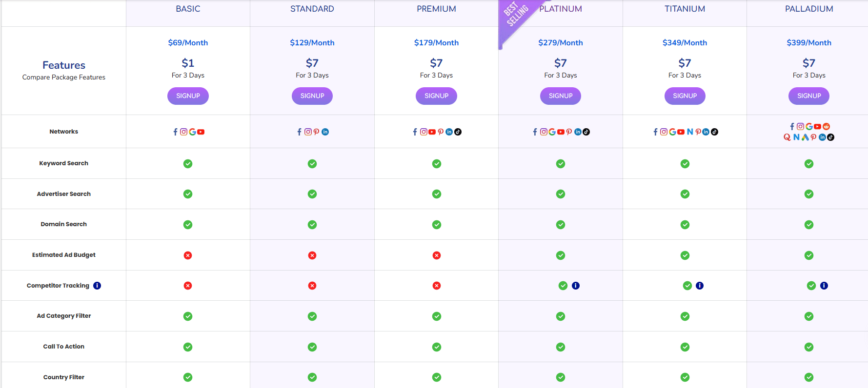Click the Quora icon in Palladium networks
The height and width of the screenshot is (388, 868).
point(787,137)
